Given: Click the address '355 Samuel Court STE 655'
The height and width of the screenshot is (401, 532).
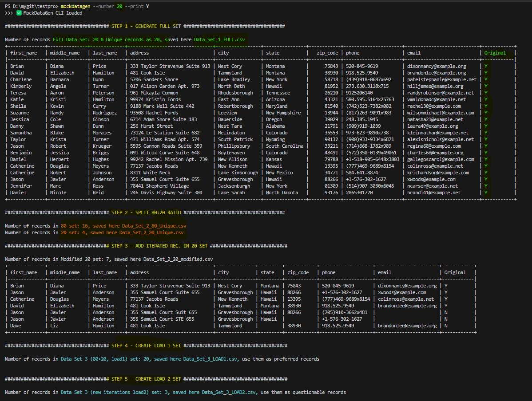Looking at the screenshot, I should (x=162, y=319).
